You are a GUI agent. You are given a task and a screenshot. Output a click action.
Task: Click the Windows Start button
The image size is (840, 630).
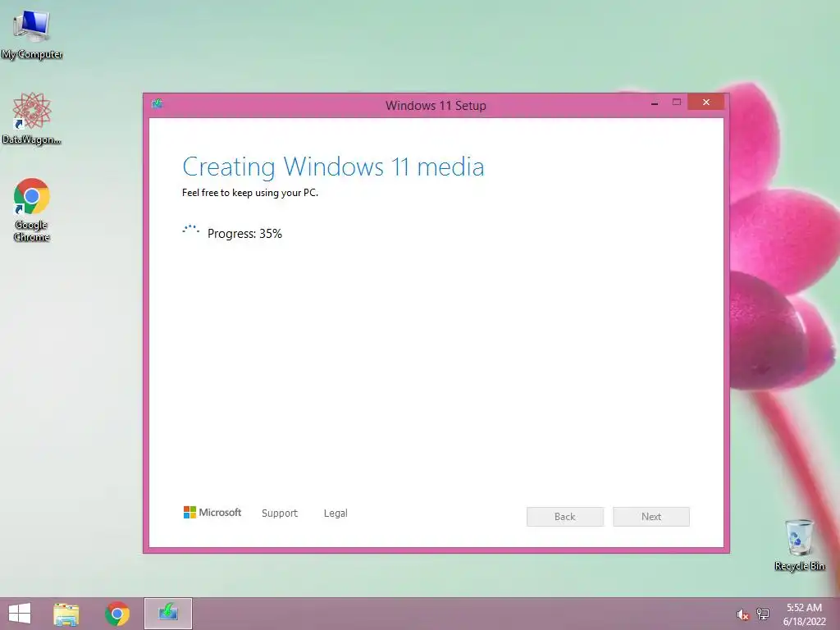point(20,614)
